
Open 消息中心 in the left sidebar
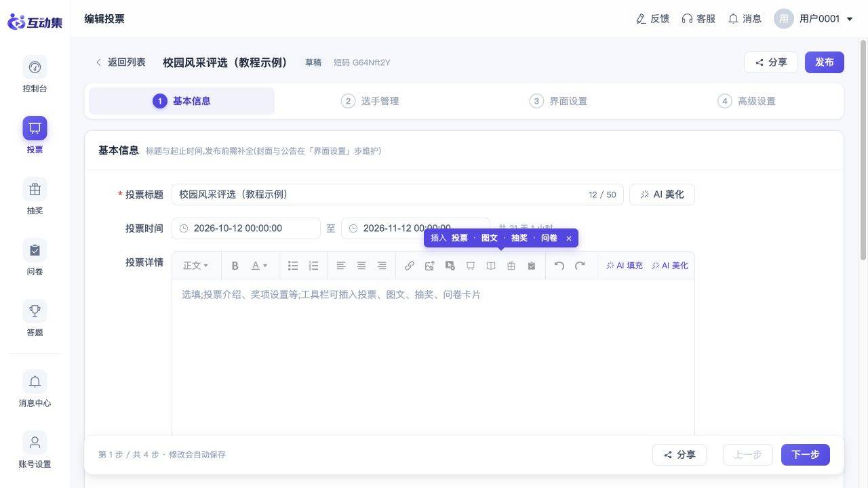35,389
